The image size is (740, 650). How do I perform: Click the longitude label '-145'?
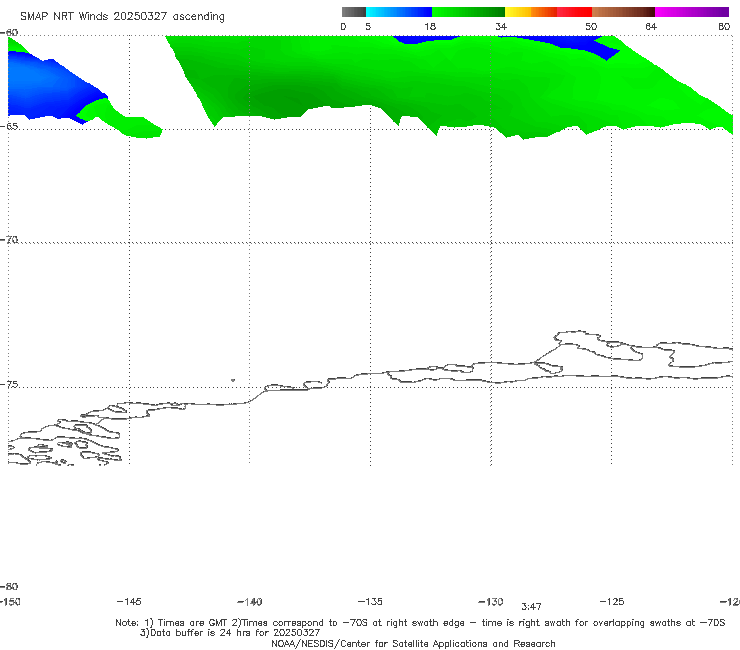click(129, 601)
